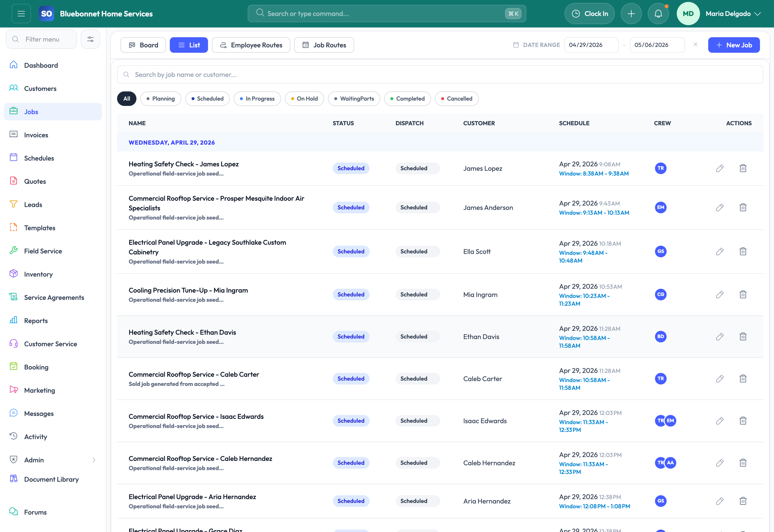Click the AA crew badge for Caleb Hernandez
The height and width of the screenshot is (532, 774).
coord(670,463)
